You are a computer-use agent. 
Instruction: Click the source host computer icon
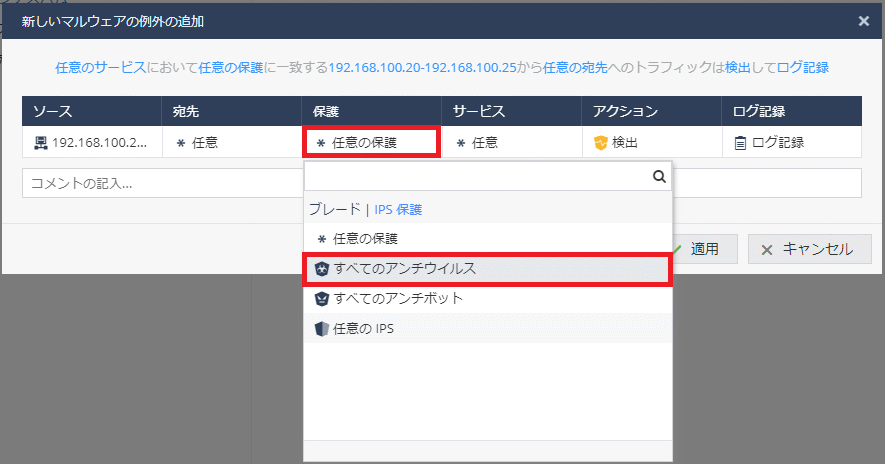[x=40, y=143]
